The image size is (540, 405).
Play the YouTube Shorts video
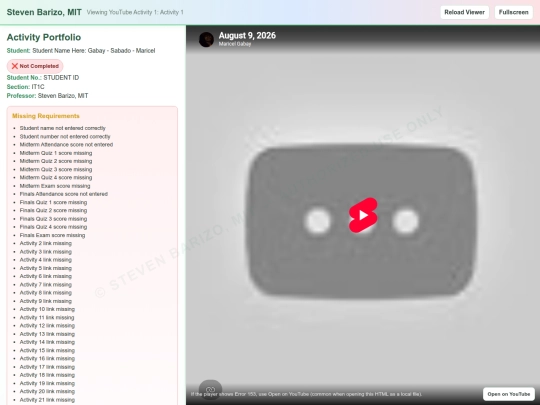[363, 215]
